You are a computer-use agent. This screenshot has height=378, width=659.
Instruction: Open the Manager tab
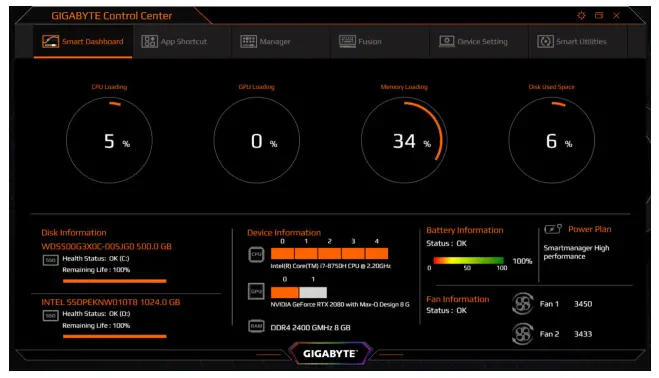tap(265, 41)
